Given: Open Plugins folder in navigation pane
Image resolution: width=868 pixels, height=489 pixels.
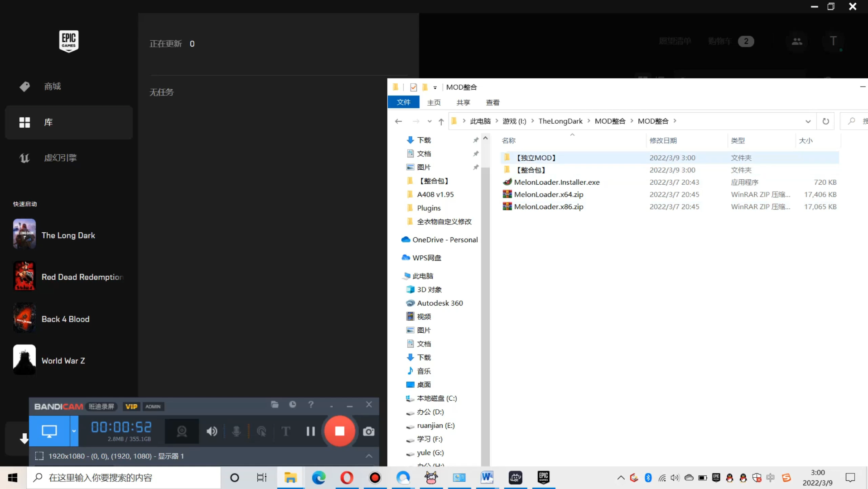Looking at the screenshot, I should coord(429,208).
